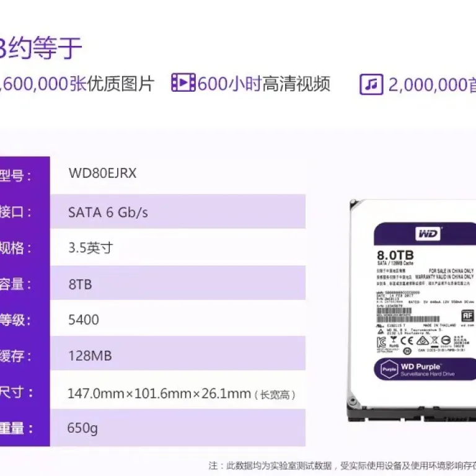
Task: Select the capacity value 8TB
Action: 80,284
